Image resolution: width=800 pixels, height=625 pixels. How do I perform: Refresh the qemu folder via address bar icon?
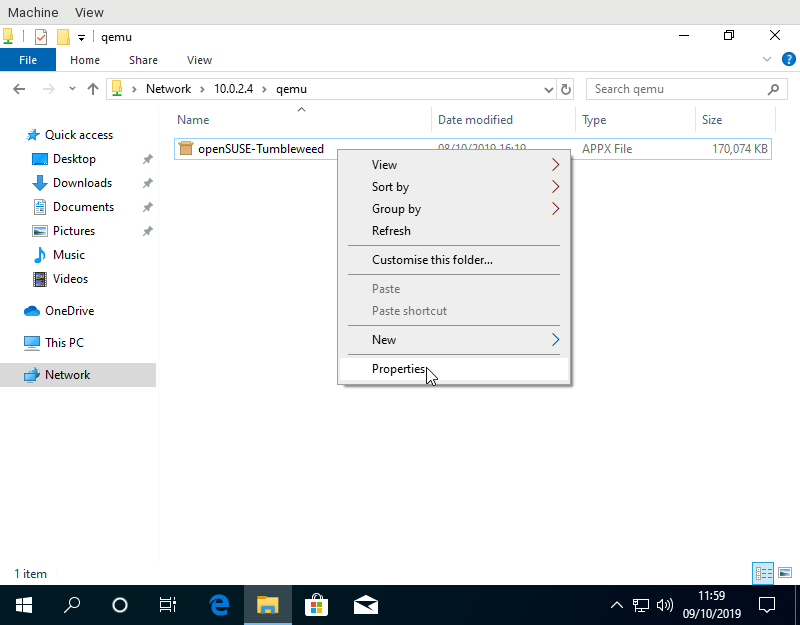point(566,89)
